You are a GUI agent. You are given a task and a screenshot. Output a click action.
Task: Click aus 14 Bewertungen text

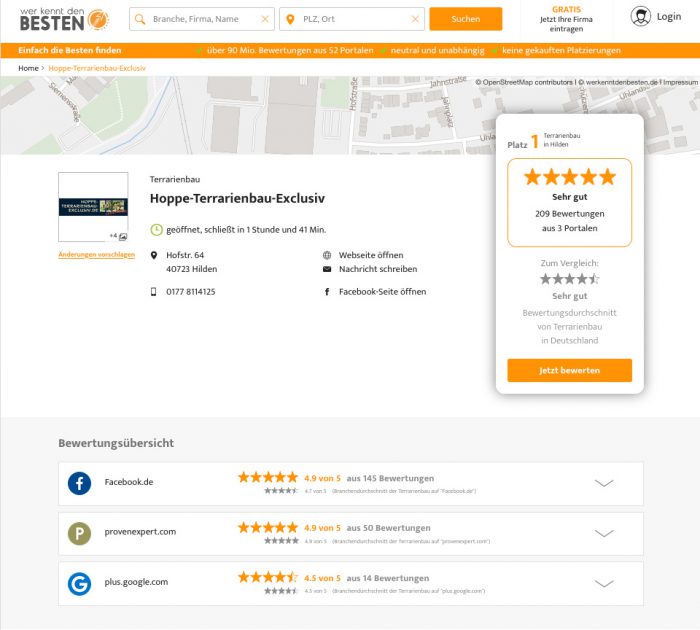pos(388,578)
